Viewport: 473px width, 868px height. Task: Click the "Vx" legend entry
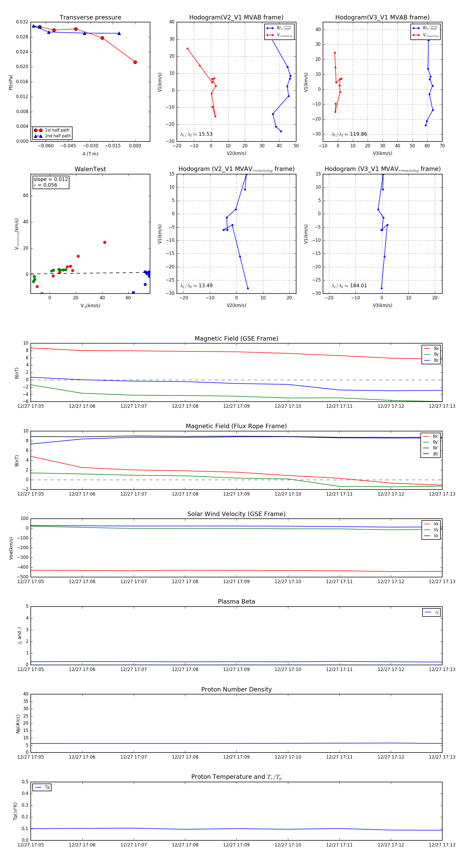(x=431, y=524)
